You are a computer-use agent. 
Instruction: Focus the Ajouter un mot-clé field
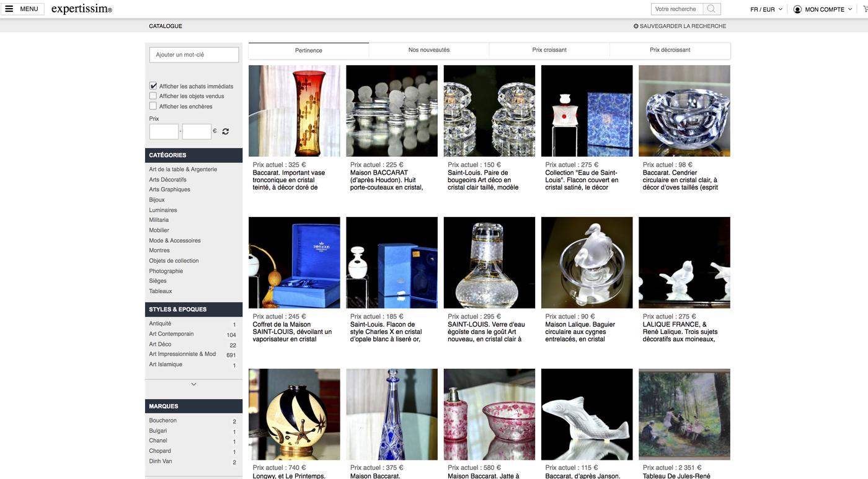tap(194, 55)
